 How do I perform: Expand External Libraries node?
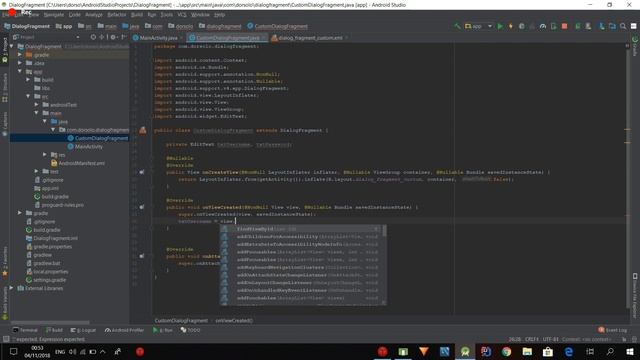pos(12,288)
